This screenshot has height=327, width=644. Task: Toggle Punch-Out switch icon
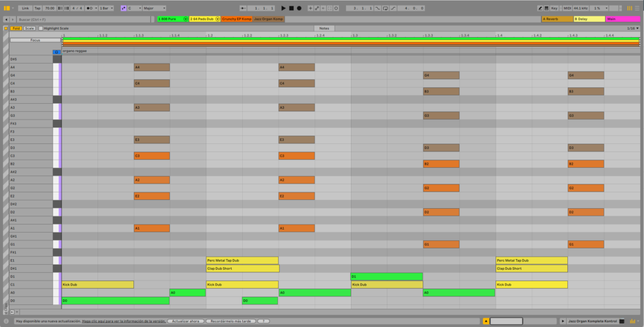click(x=394, y=8)
